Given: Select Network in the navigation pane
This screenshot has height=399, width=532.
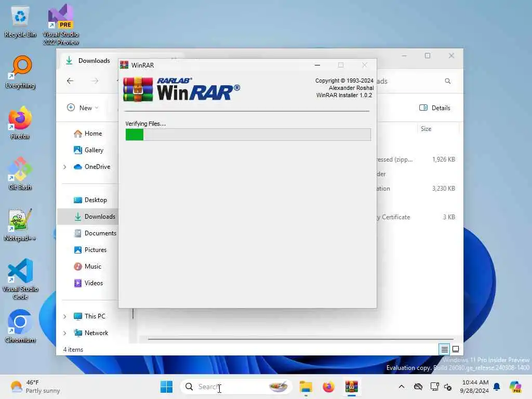Looking at the screenshot, I should [x=91, y=333].
